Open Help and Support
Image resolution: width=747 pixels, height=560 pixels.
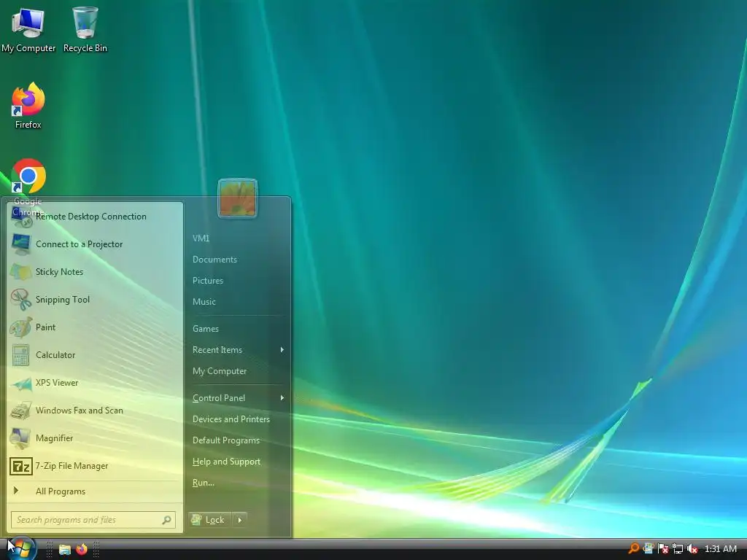tap(236, 462)
